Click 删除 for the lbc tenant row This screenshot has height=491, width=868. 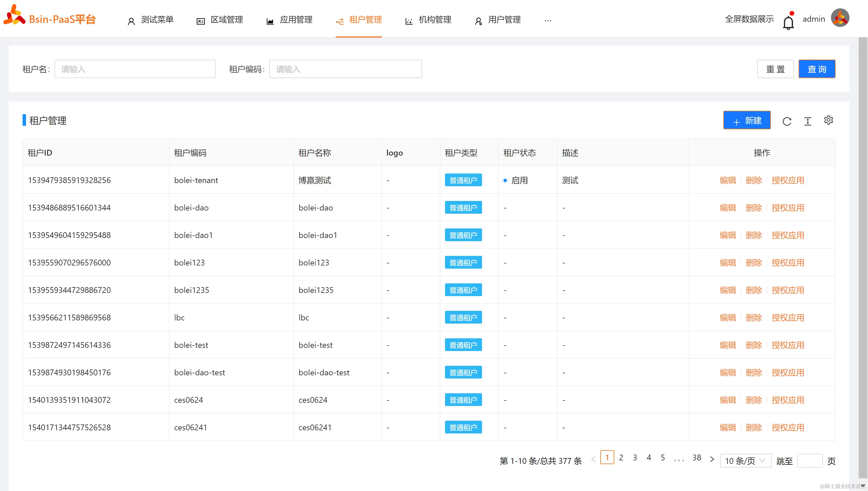pos(753,317)
